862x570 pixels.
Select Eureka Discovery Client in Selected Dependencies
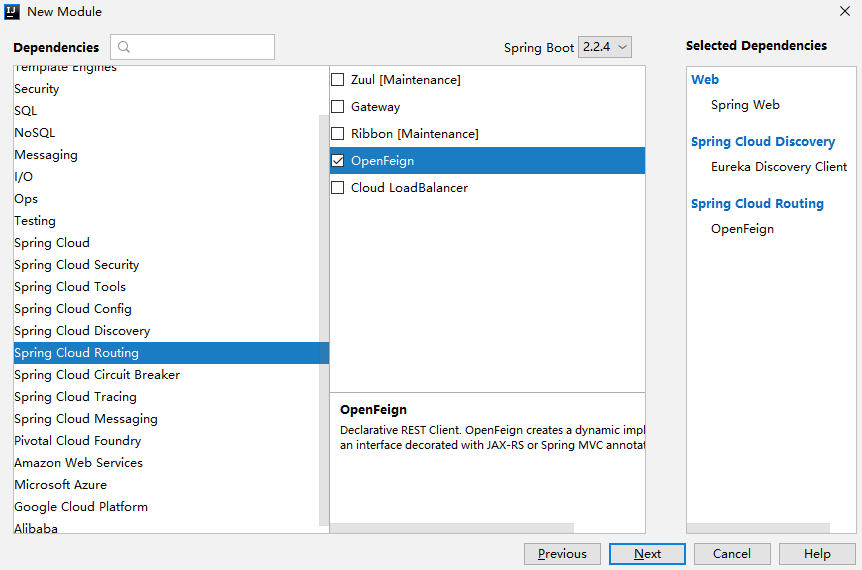(x=778, y=167)
